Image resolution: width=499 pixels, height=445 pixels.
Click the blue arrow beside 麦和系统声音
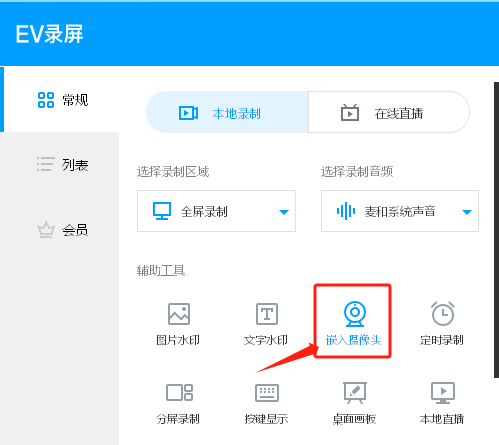467,212
